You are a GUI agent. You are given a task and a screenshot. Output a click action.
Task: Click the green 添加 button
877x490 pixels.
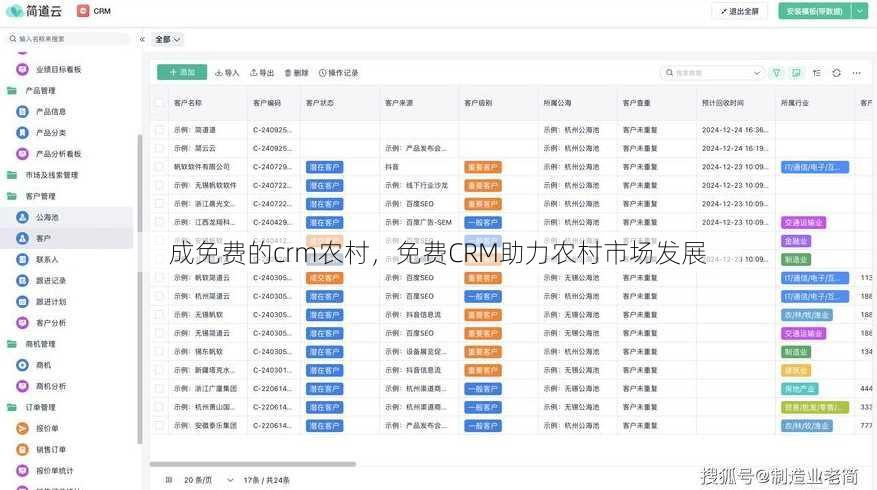[182, 72]
